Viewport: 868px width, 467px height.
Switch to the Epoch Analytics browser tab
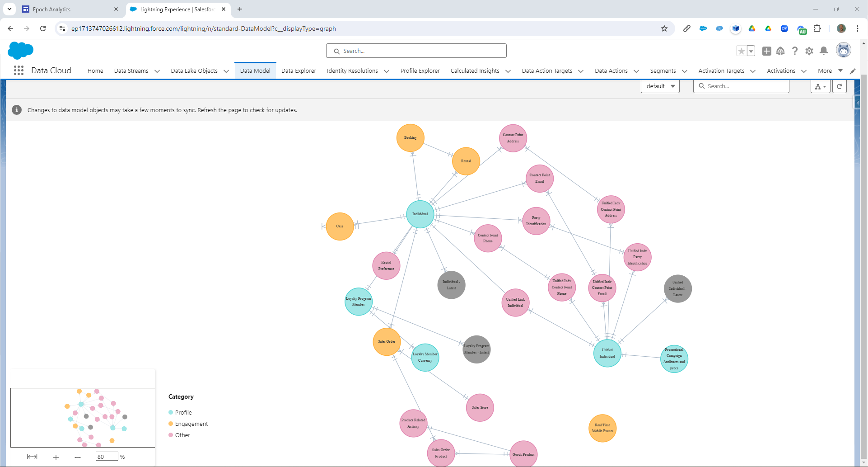point(70,9)
